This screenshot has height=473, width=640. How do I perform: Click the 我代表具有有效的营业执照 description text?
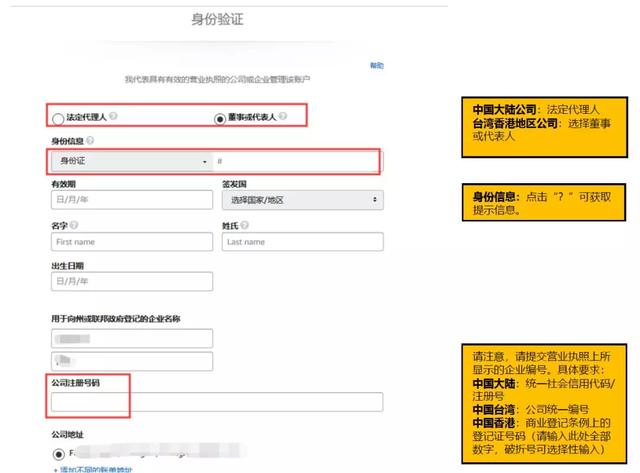pos(217,79)
